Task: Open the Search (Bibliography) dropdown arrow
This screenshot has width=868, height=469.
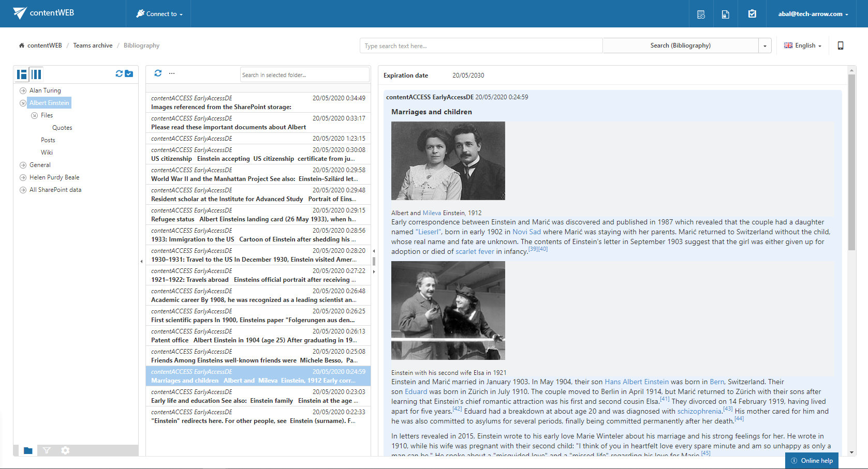Action: 764,46
